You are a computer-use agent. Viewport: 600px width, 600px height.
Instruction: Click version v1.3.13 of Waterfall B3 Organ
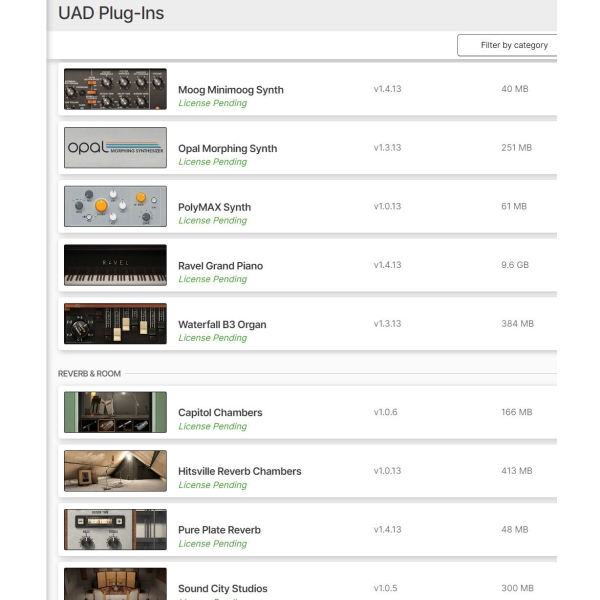[x=387, y=324]
